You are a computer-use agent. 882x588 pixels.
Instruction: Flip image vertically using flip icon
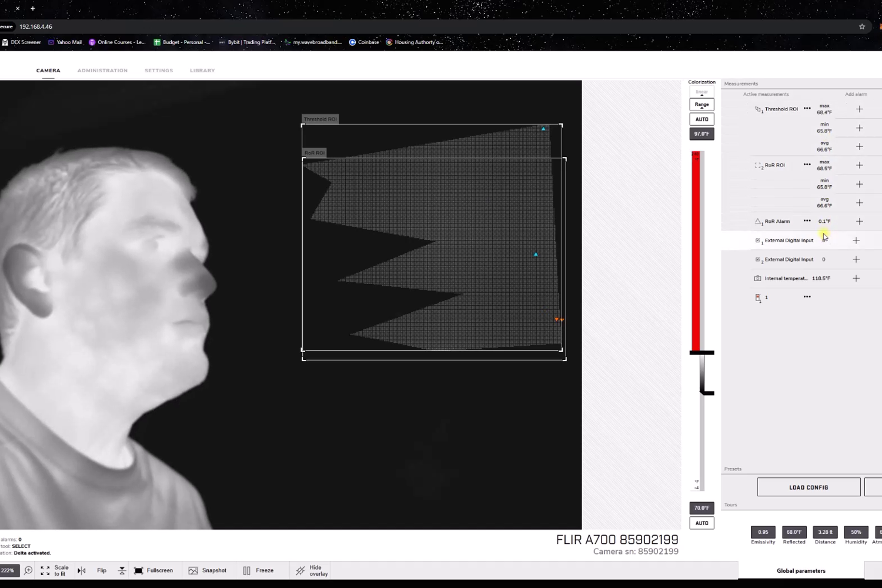[122, 571]
